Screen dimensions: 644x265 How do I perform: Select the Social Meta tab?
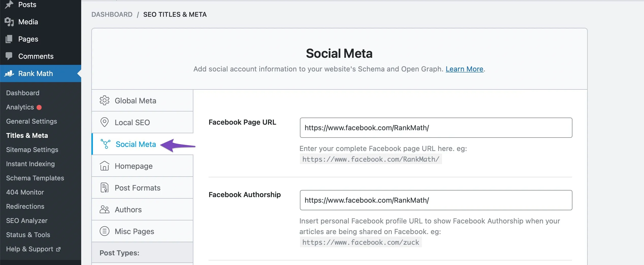142,144
